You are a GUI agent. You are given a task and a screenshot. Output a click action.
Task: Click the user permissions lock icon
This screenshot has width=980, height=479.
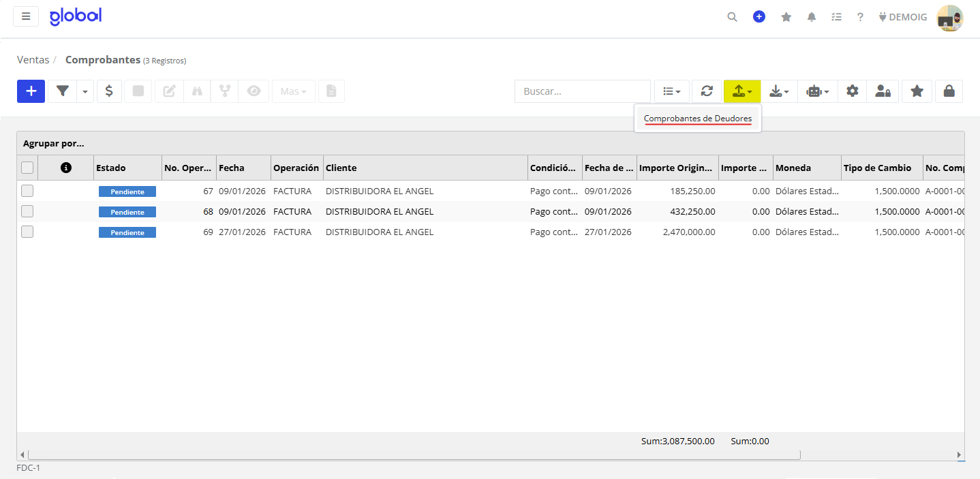(883, 91)
